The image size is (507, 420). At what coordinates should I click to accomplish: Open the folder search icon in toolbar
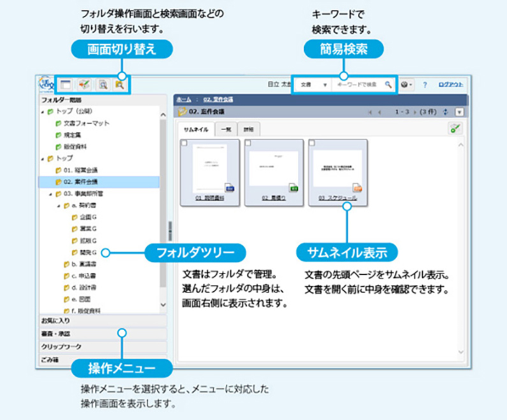click(x=119, y=84)
